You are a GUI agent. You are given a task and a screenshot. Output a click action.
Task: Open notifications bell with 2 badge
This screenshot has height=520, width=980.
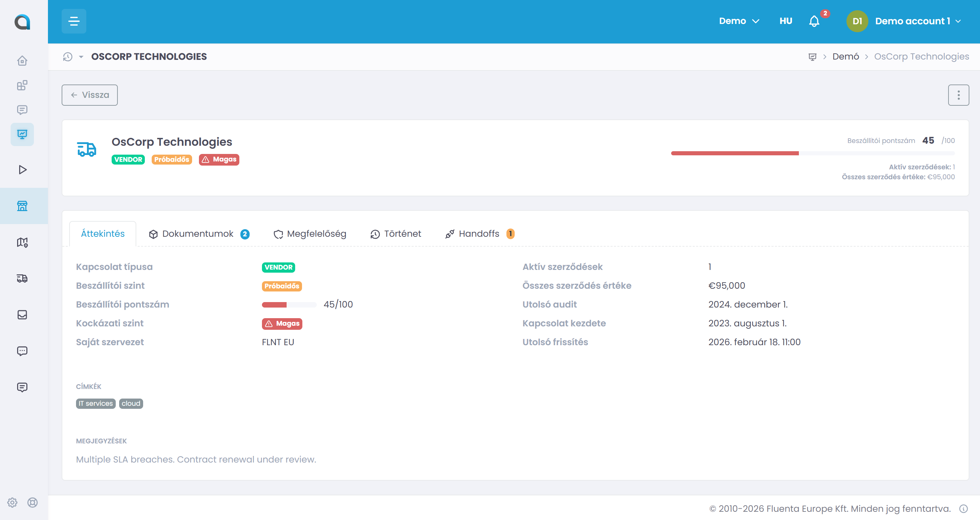coord(815,21)
